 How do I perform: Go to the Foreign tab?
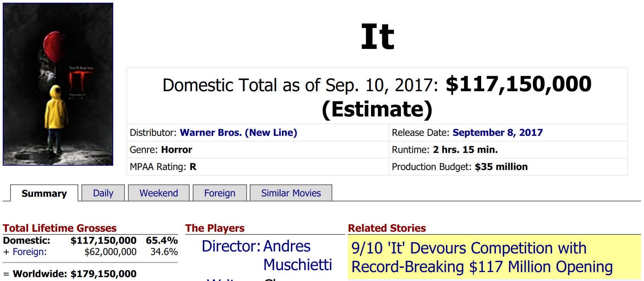[219, 193]
